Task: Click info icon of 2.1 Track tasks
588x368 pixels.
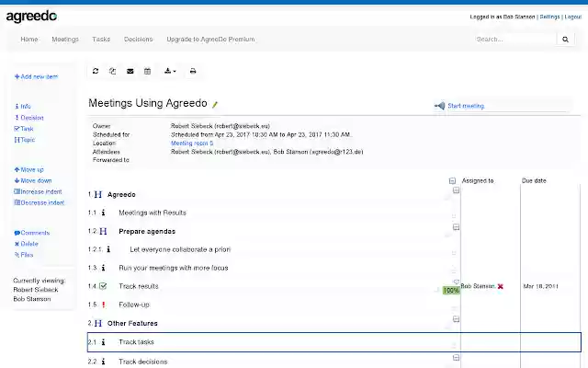Action: (x=103, y=342)
